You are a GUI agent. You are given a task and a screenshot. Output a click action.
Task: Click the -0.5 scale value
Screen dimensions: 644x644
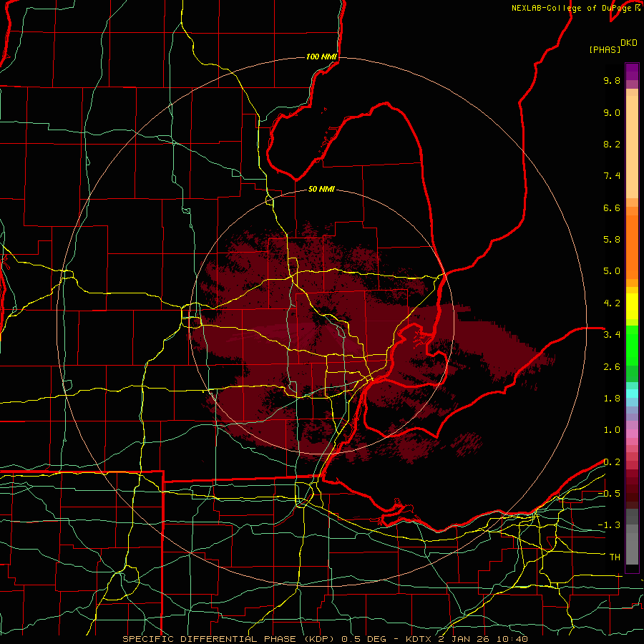(x=609, y=494)
